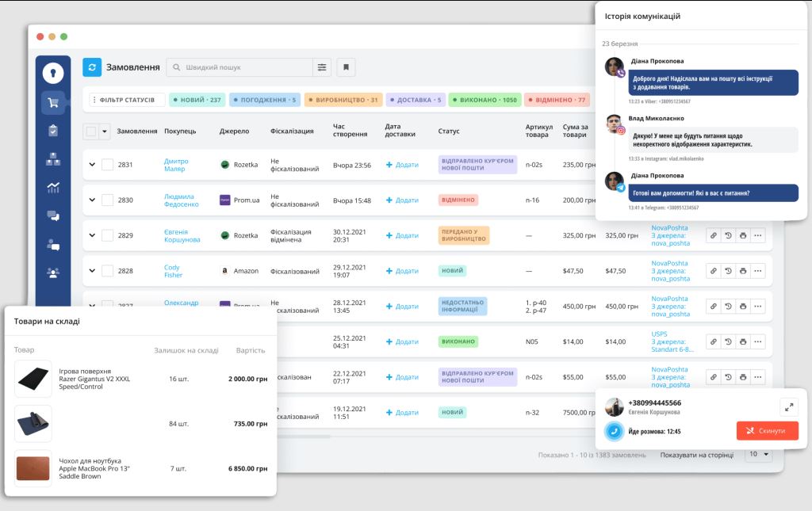This screenshot has height=511, width=812.
Task: Open more actions for order 2829 via ellipsis
Action: pyautogui.click(x=759, y=235)
